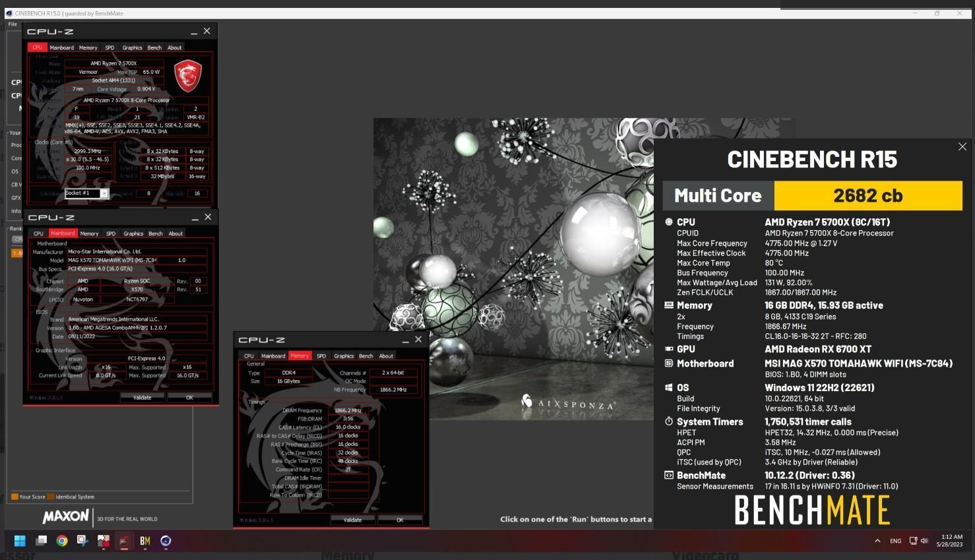Viewport: 975px width, 560px height.
Task: Click the Cinebench render preview image
Action: click(x=513, y=269)
